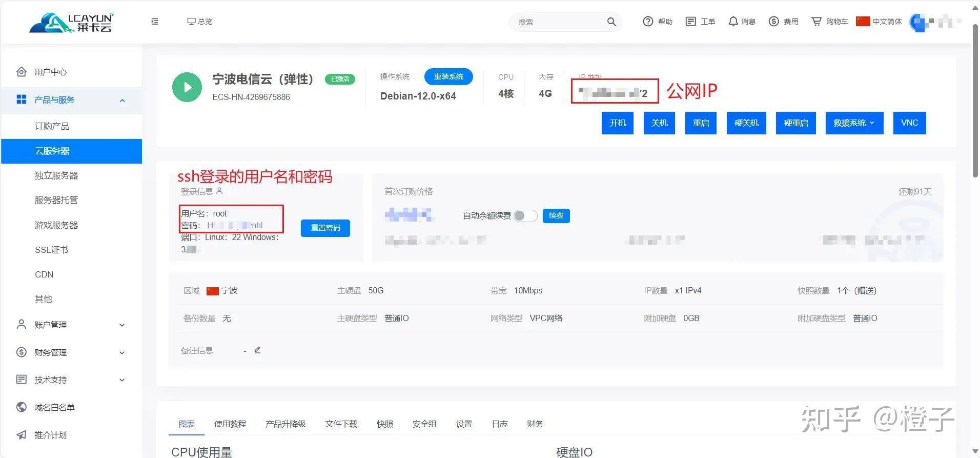This screenshot has width=980, height=458.
Task: Click the masked password text
Action: point(235,225)
